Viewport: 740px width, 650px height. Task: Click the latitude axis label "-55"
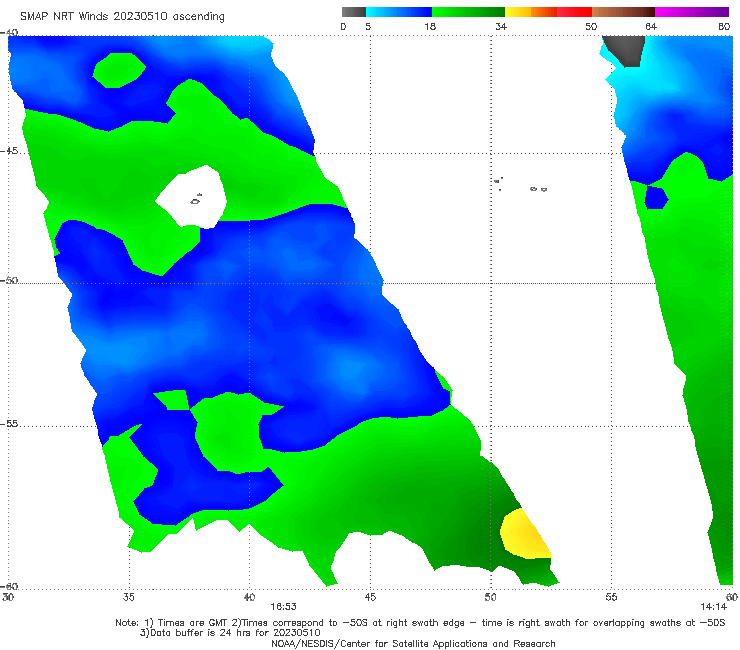pos(9,424)
